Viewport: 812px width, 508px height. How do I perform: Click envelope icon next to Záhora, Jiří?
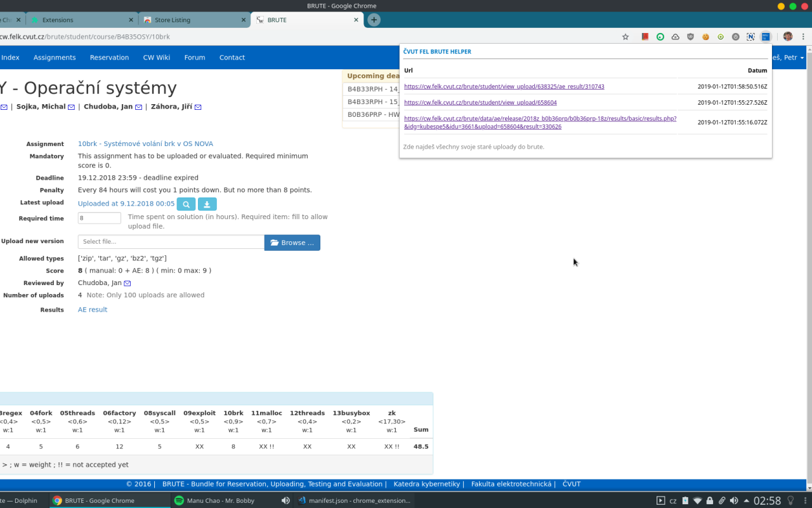pyautogui.click(x=198, y=107)
